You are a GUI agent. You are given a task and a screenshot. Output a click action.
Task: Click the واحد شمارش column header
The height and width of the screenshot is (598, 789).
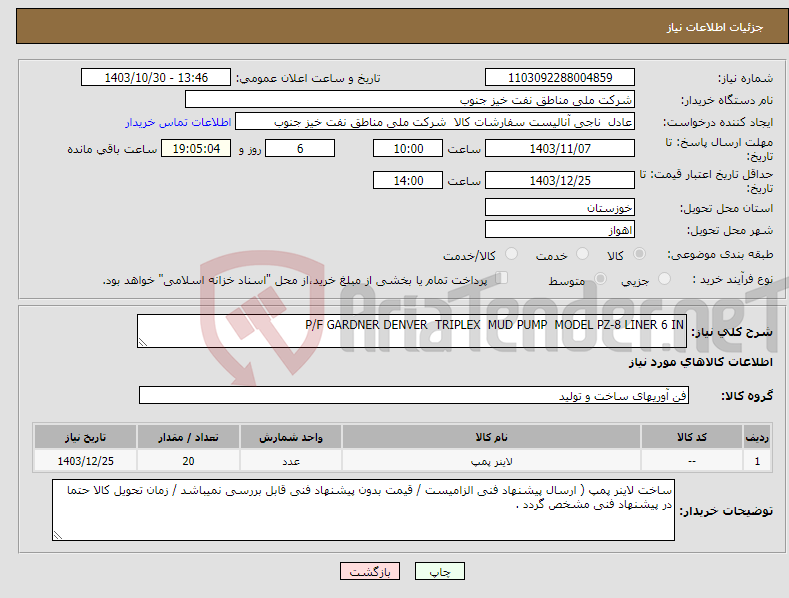point(291,437)
